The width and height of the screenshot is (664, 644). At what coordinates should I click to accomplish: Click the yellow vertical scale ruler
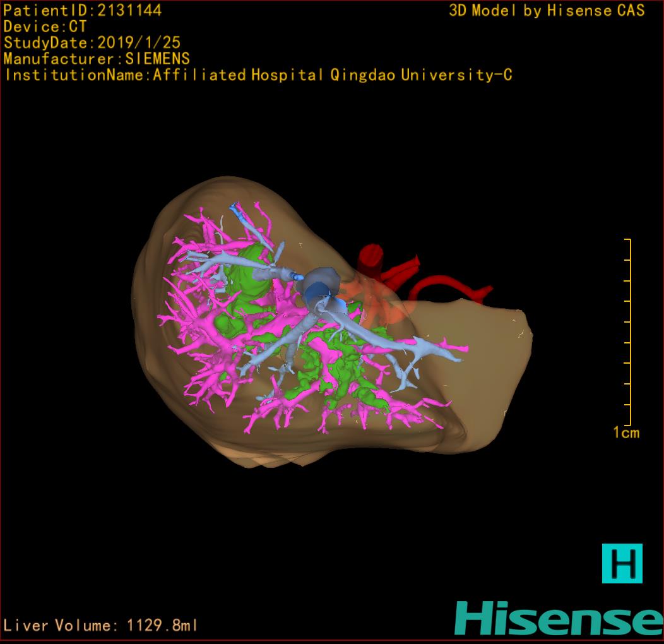(x=629, y=332)
